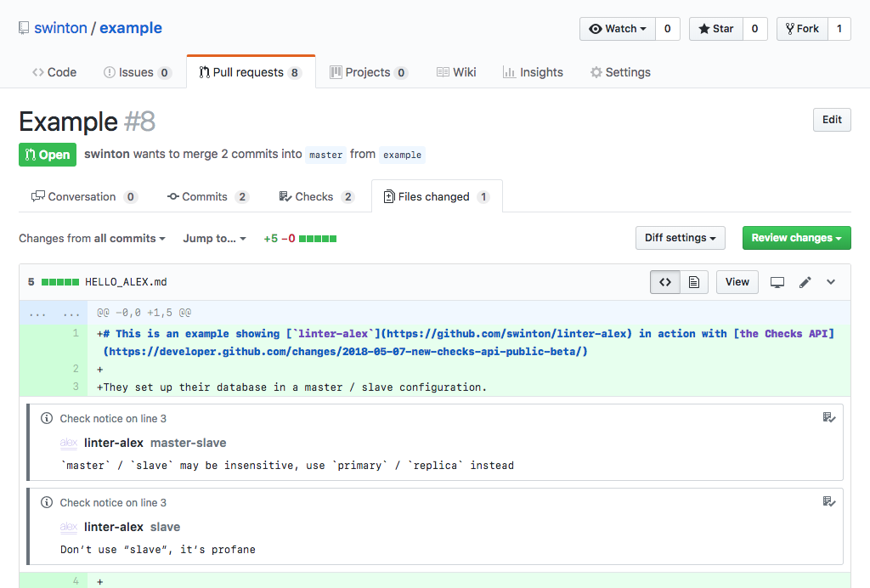View the fork count of 1
This screenshot has height=588, width=870.
pyautogui.click(x=839, y=29)
